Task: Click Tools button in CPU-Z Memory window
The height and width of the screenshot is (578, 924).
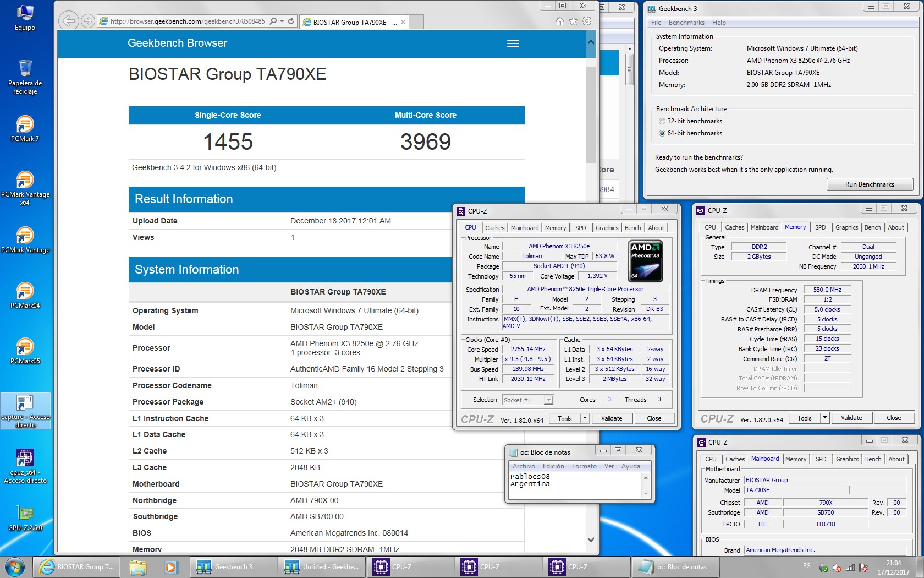Action: (x=805, y=418)
